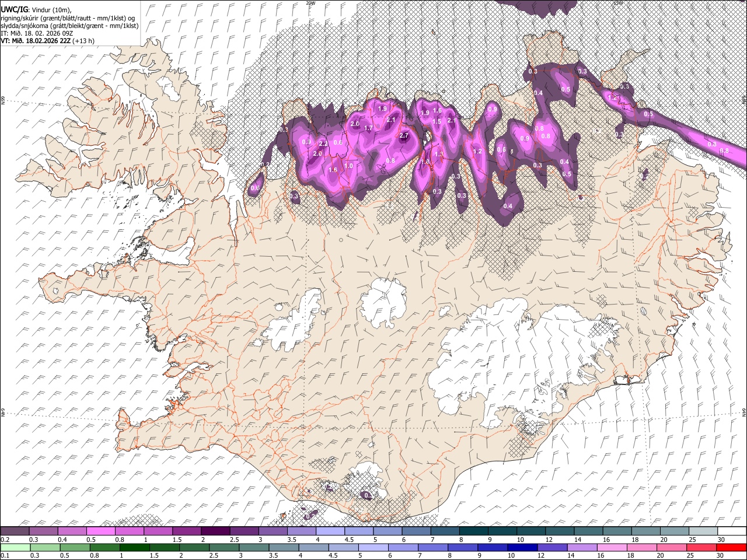Click the 15W longitude label at top

[x=618, y=3]
